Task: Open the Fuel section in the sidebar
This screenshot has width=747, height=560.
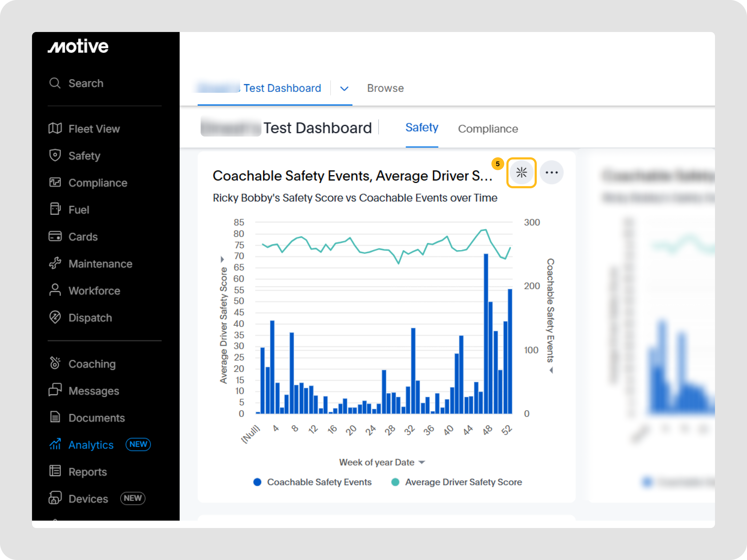Action: click(79, 210)
